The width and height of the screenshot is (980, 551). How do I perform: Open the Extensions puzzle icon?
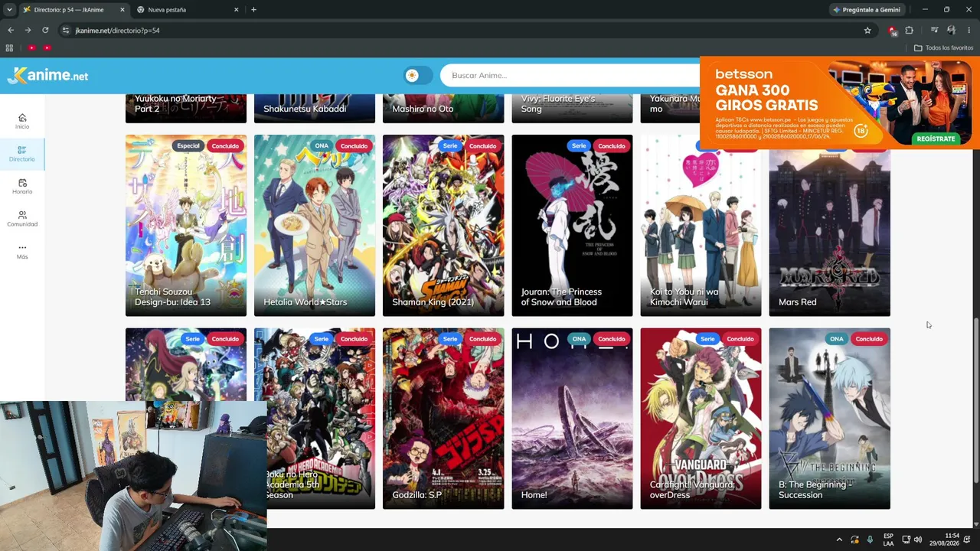tap(910, 31)
